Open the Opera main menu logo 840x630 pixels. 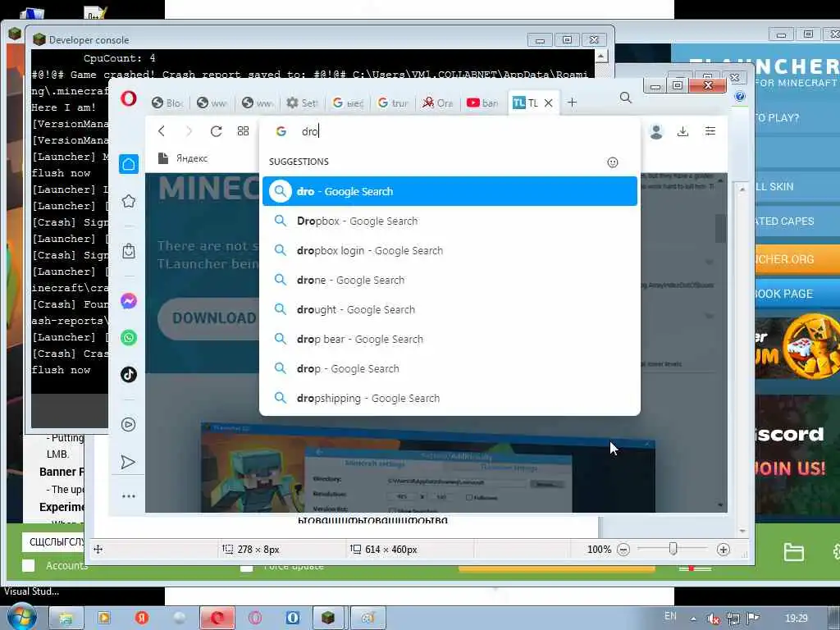[x=129, y=98]
